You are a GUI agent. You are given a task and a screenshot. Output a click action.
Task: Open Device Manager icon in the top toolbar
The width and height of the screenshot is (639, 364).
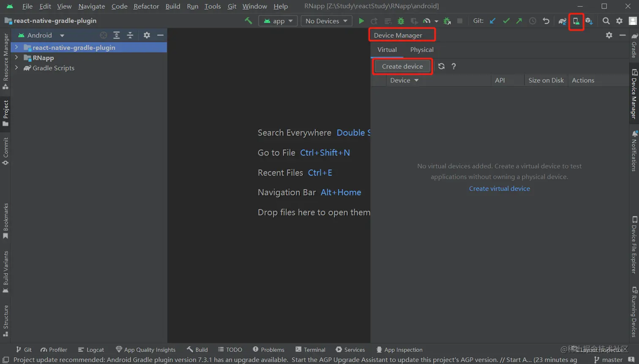pos(576,21)
